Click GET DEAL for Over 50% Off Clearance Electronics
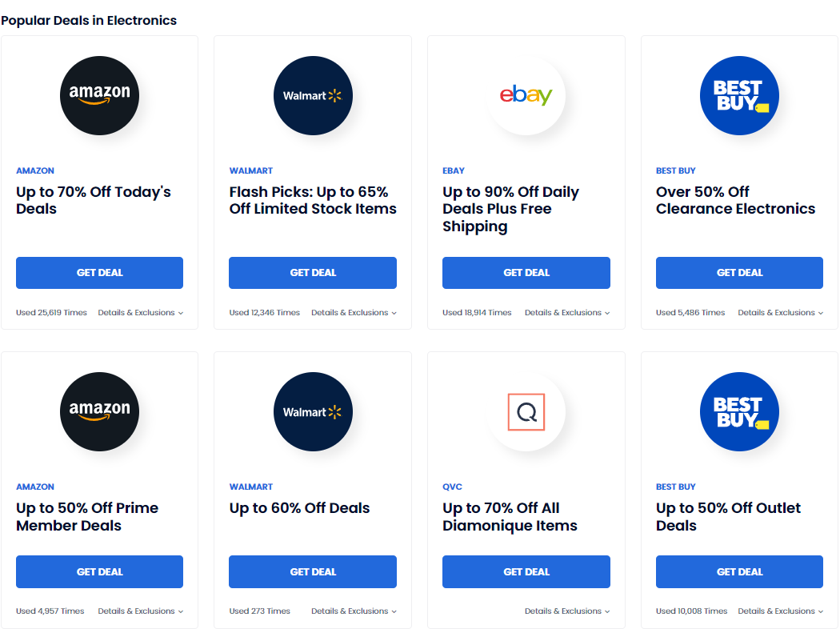840x629 pixels. point(739,272)
